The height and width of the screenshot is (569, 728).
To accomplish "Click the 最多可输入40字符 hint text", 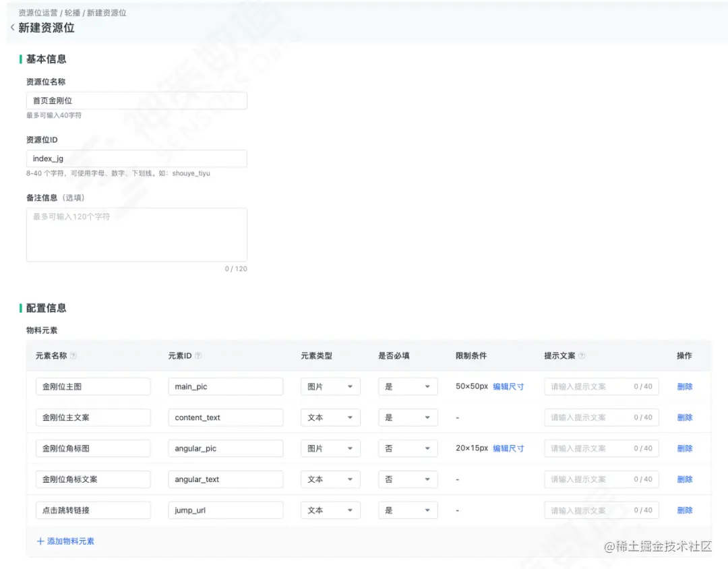I will tap(54, 115).
